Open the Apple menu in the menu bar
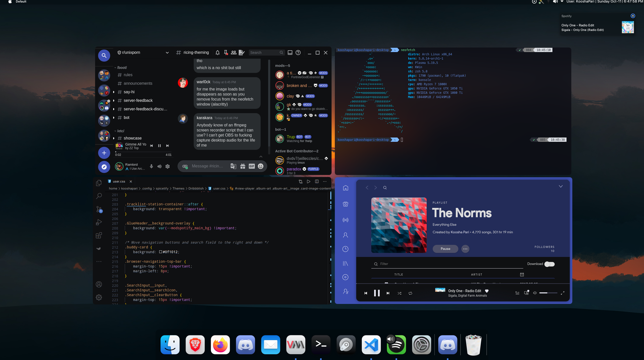 pos(10,2)
